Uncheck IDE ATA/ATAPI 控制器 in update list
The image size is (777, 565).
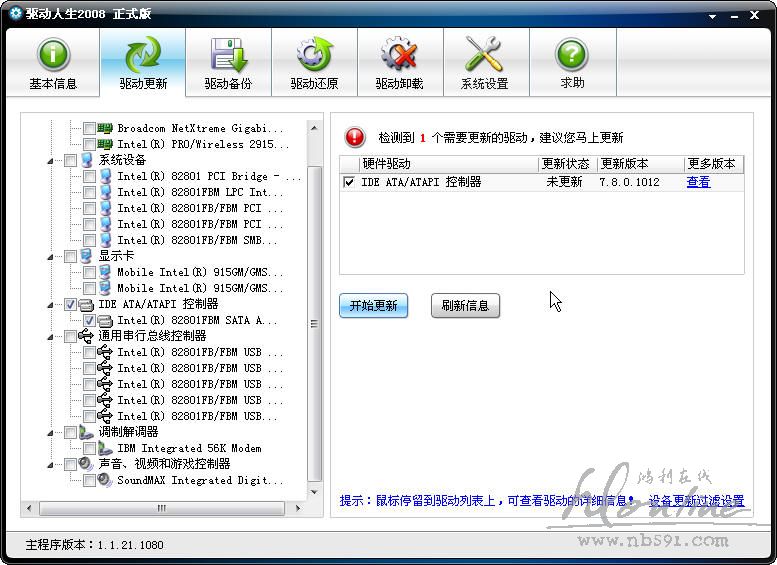[349, 182]
